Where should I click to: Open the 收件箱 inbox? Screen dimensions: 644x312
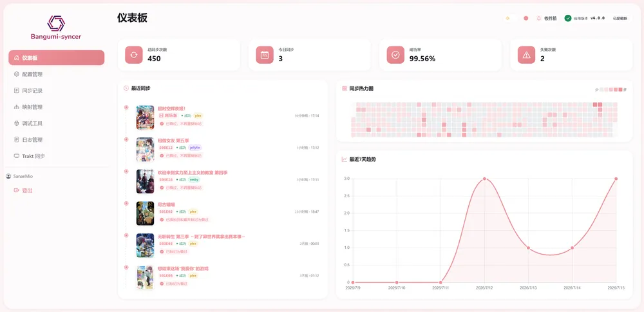click(551, 18)
